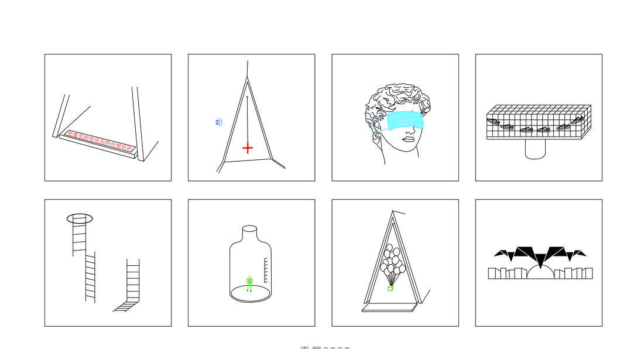The height and width of the screenshot is (349, 644).
Task: Open the swing with red text thumbnail
Action: pos(108,118)
